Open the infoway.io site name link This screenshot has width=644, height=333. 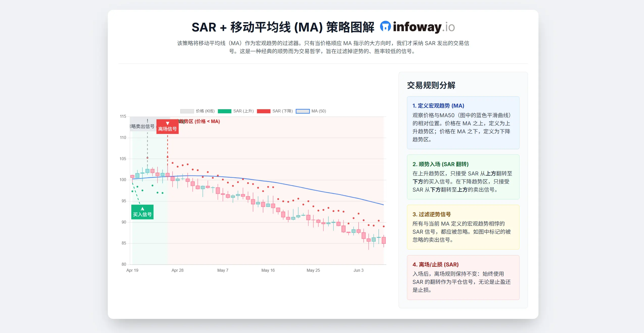(x=424, y=27)
